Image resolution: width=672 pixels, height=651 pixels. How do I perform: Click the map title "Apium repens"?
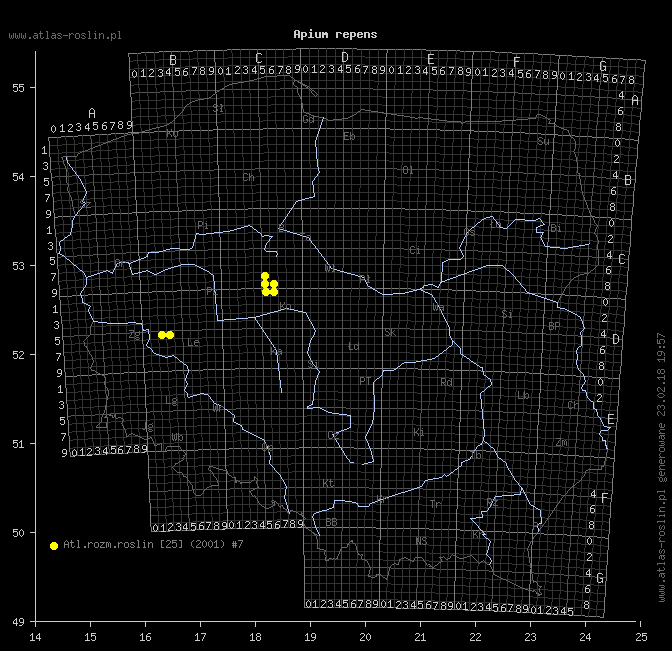click(x=335, y=34)
